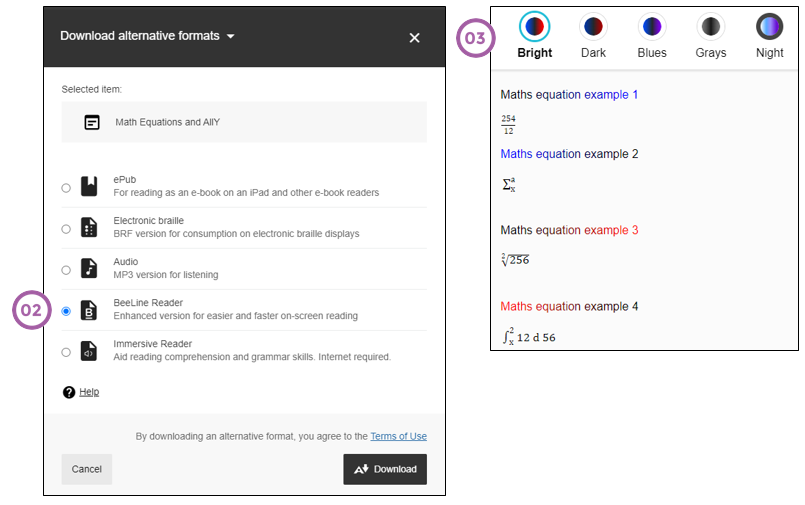Select the Electronic braille radio button
The width and height of the screenshot is (805, 505).
[66, 229]
